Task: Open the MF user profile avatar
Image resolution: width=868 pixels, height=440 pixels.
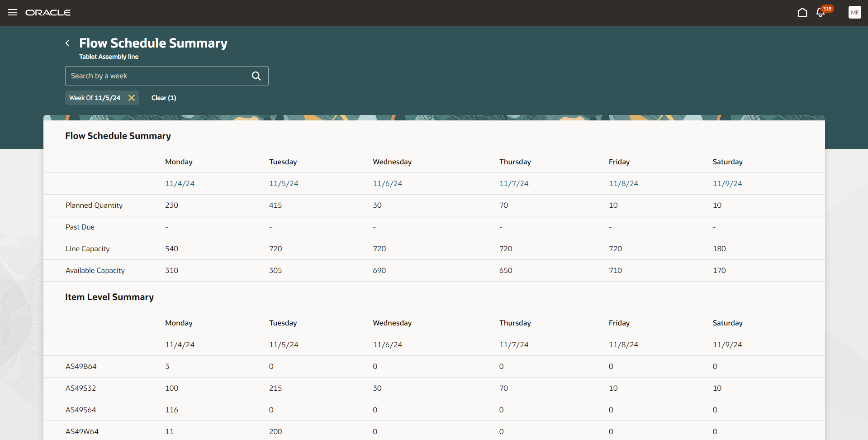Action: point(854,12)
